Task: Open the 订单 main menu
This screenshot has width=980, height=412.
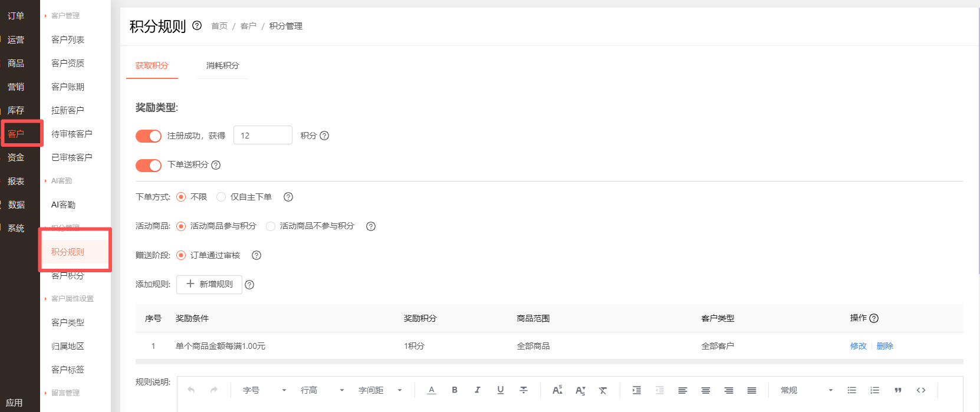Action: point(16,16)
